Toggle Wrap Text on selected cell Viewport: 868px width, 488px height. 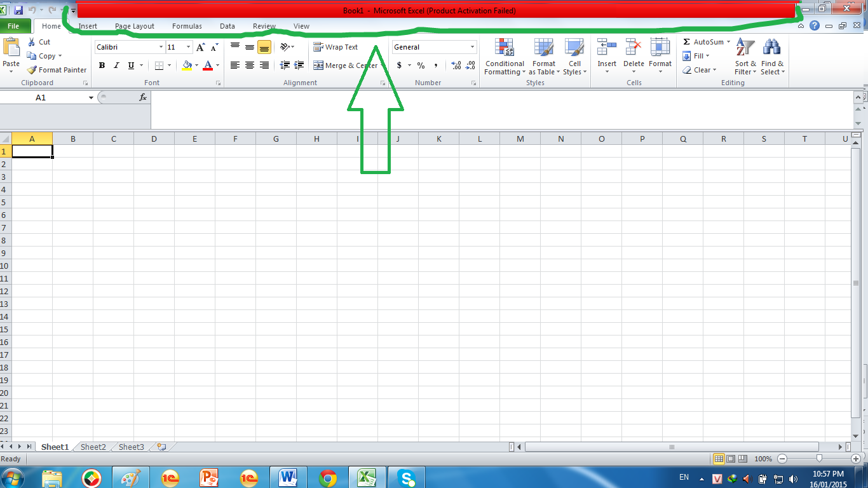click(336, 47)
